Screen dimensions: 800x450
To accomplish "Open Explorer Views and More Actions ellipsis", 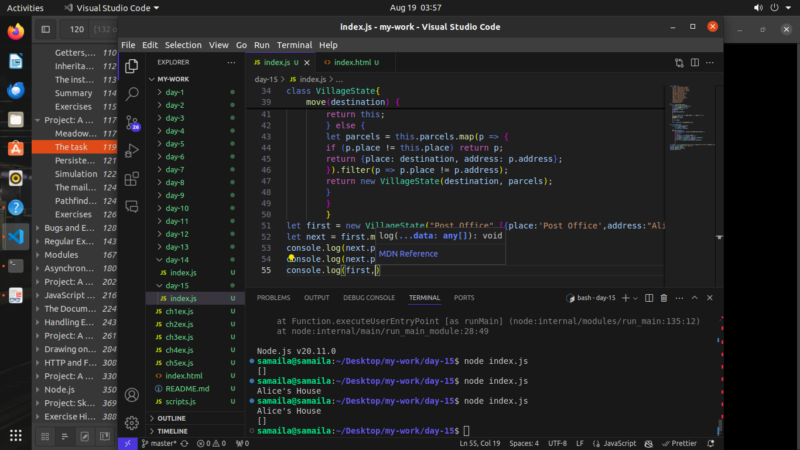I will pos(231,62).
